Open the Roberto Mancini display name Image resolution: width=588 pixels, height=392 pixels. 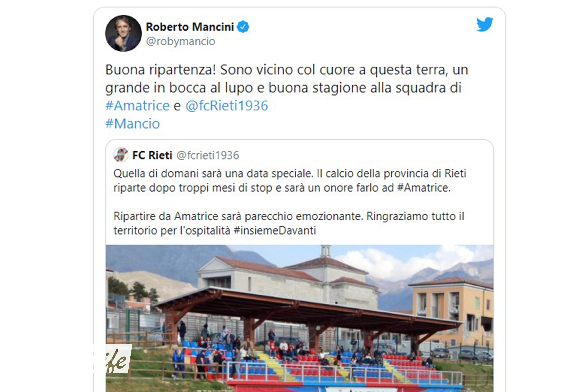tap(190, 27)
